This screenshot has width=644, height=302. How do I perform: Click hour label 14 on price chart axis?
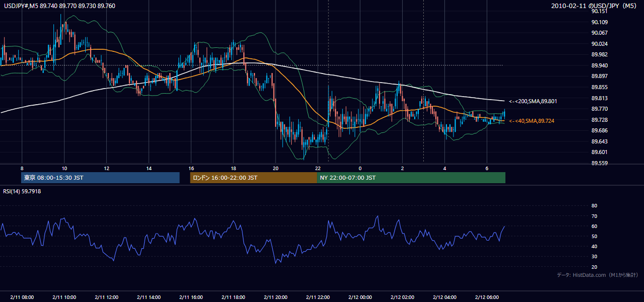149,168
